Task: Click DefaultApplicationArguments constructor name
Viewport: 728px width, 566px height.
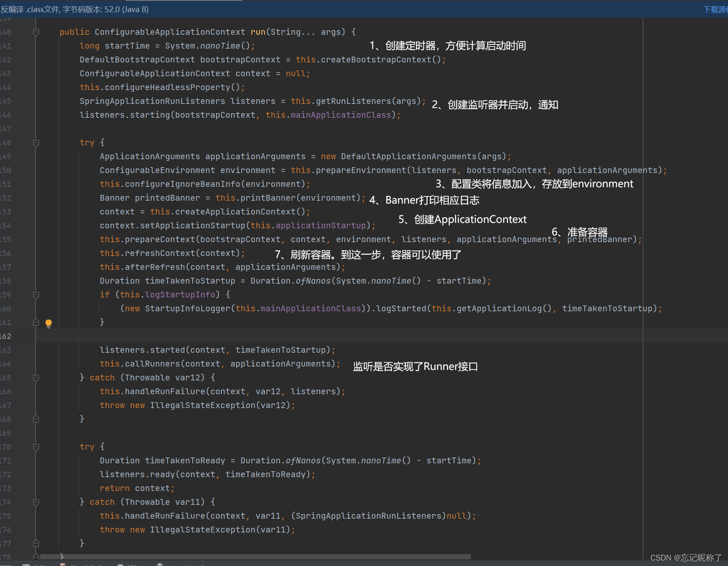Action: point(408,156)
